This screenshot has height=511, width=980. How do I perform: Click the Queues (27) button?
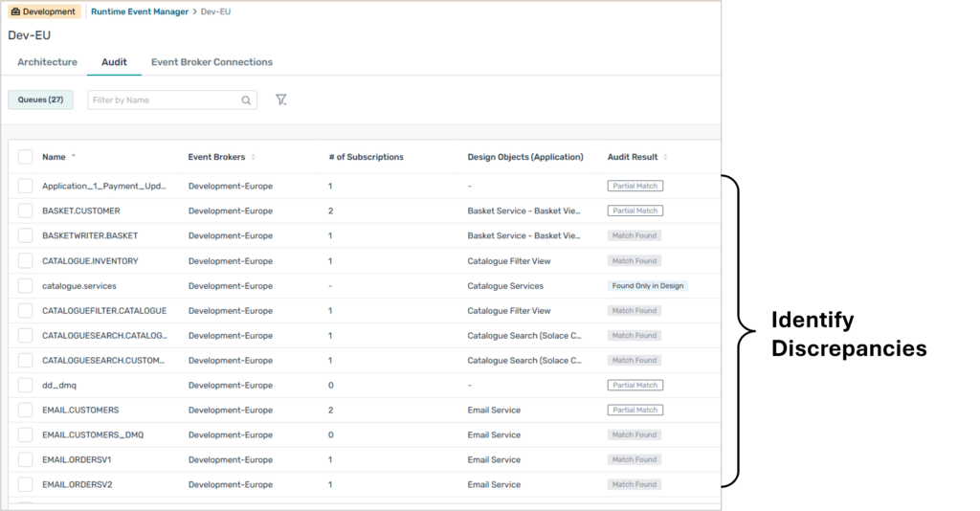pyautogui.click(x=40, y=100)
